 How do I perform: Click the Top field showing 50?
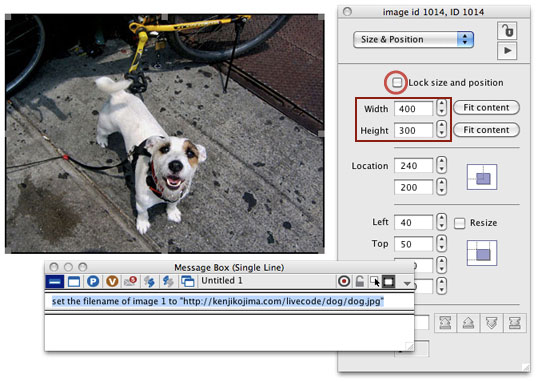(413, 244)
